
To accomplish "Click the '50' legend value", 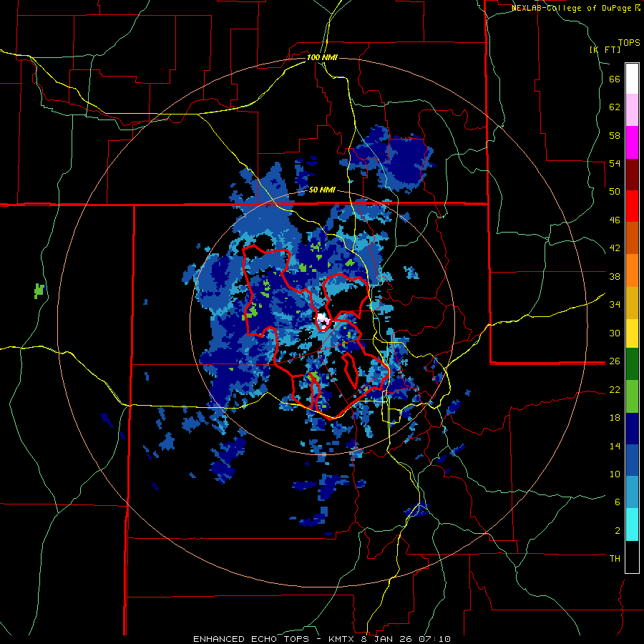I will pyautogui.click(x=615, y=191).
